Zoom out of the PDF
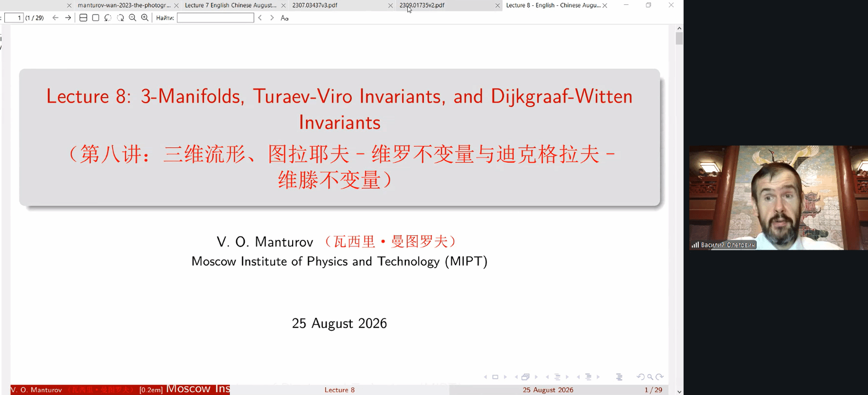The image size is (868, 395). pos(133,18)
